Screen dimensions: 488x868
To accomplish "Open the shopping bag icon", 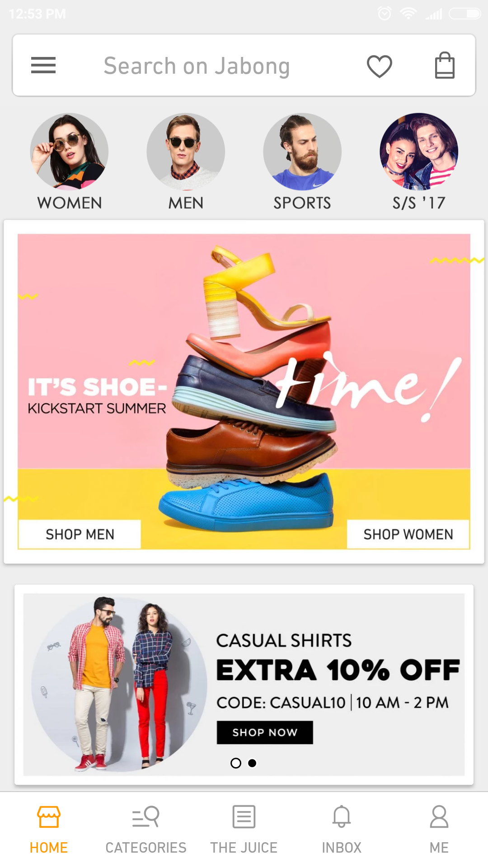I will click(445, 65).
